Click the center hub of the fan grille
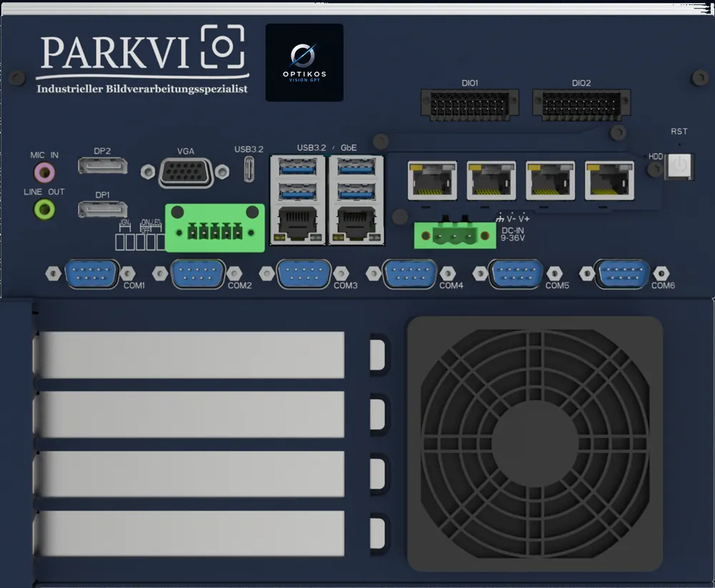 tap(535, 443)
